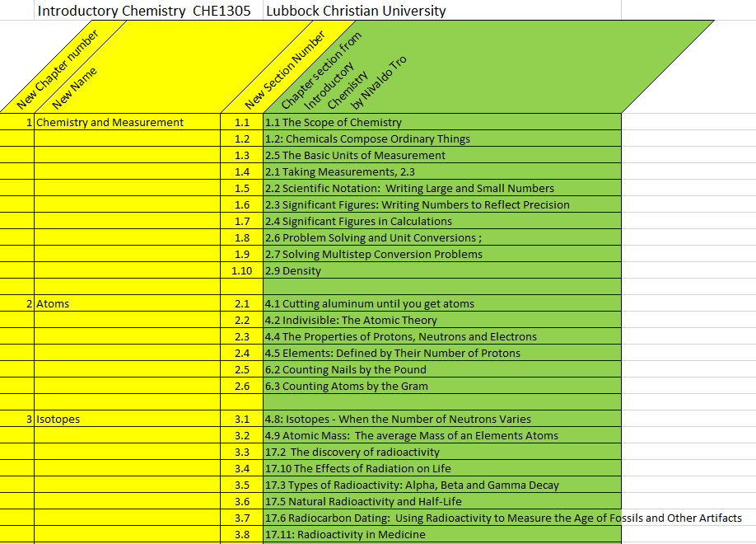Select the chapter number 2 cell

[x=17, y=304]
